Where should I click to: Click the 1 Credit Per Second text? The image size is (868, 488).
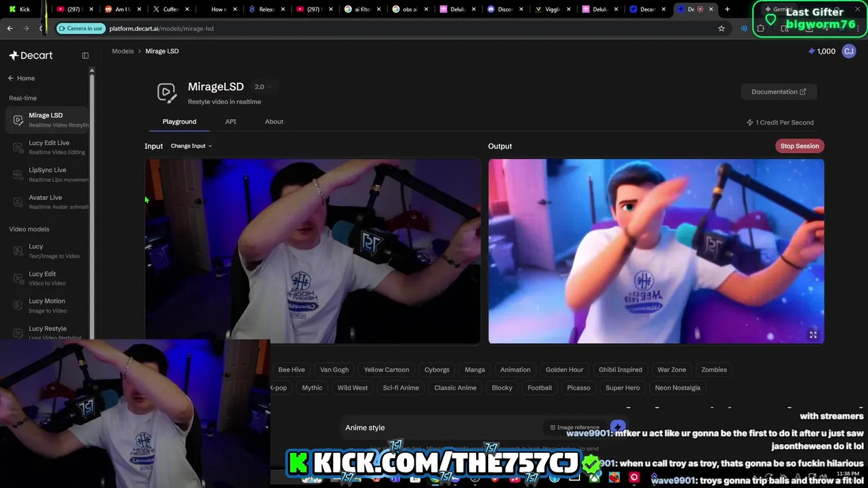coord(780,123)
